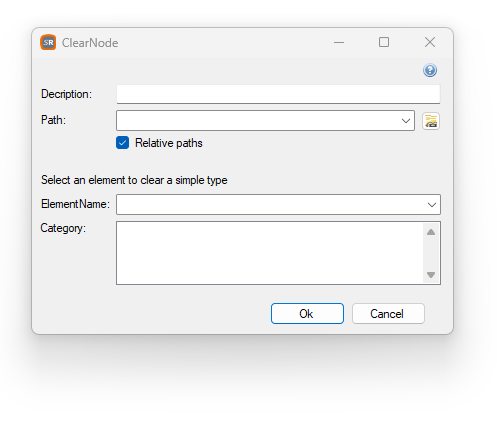This screenshot has width=497, height=422.
Task: Close the ClearNode dialog with X
Action: click(x=430, y=42)
